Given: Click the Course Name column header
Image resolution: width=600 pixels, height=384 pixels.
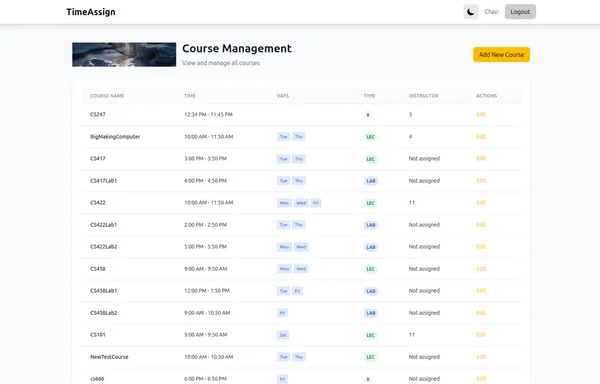Looking at the screenshot, I should point(107,96).
